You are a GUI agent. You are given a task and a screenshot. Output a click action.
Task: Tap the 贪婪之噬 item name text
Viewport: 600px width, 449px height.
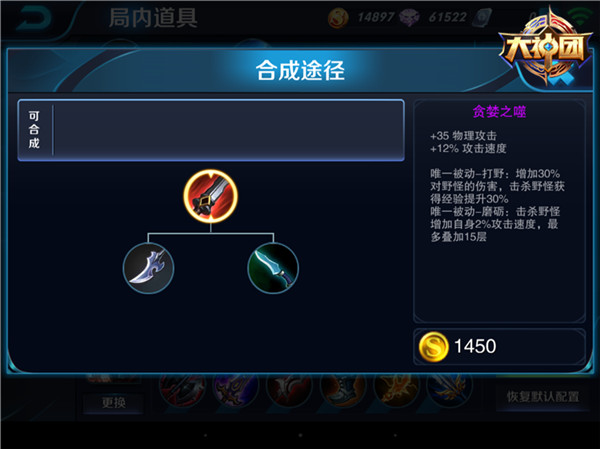(499, 111)
